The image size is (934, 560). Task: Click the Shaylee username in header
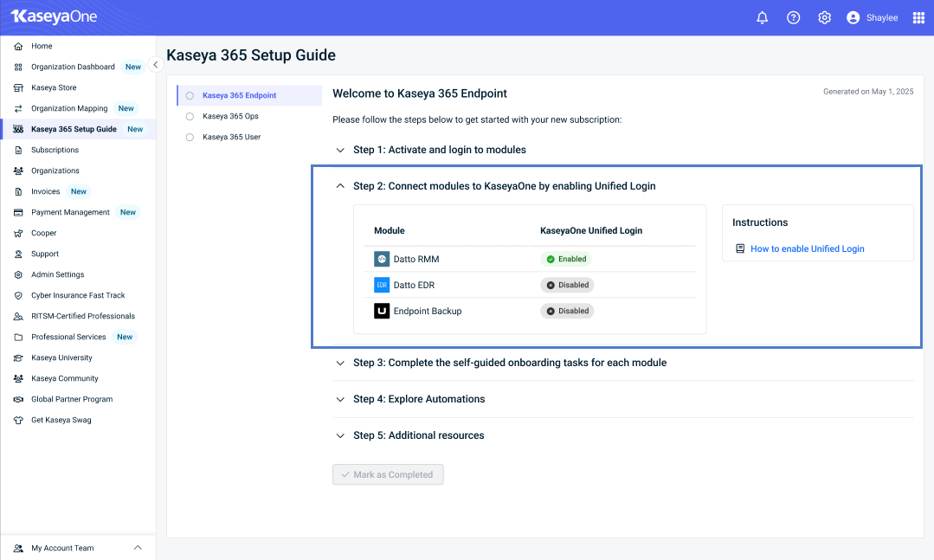(x=882, y=18)
